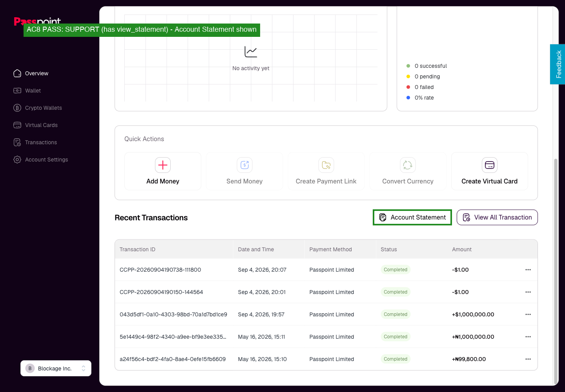
Task: Click the Payment Method column header
Action: (331, 249)
